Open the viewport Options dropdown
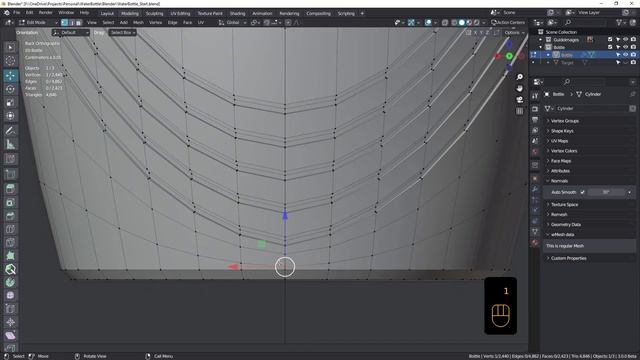Screen dimensions: 640x360 (x=514, y=33)
